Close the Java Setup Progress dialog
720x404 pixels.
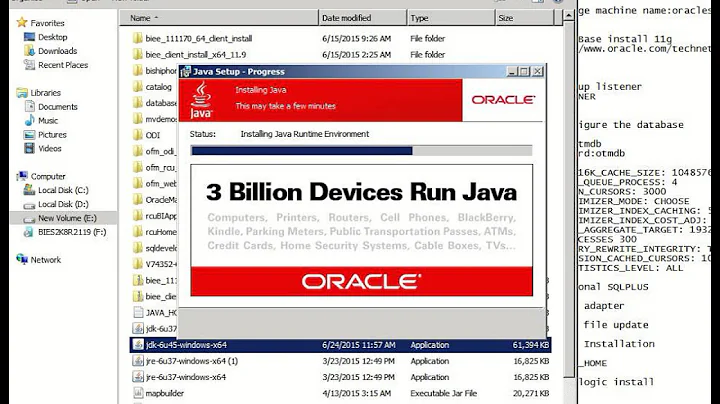click(537, 72)
